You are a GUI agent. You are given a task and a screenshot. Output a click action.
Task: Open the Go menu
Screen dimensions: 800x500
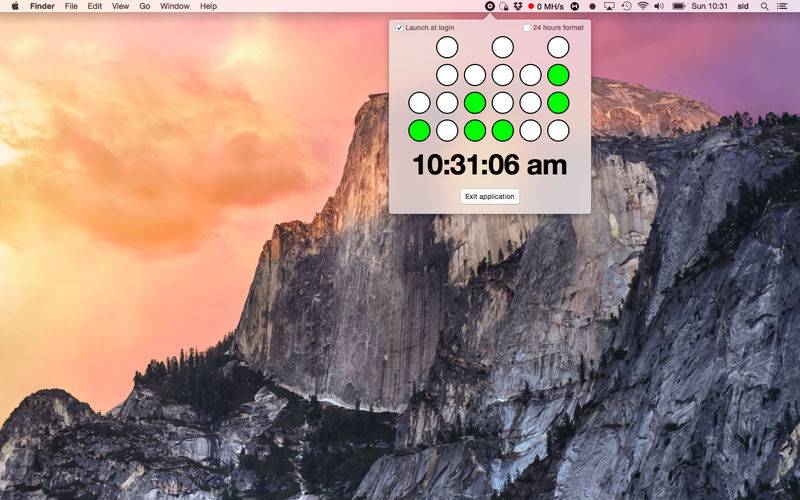pos(145,6)
